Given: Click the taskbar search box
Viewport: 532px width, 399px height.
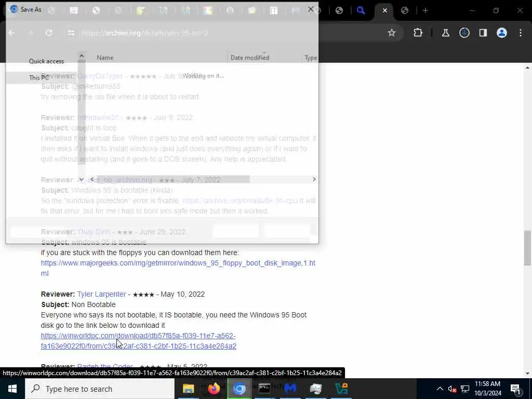Looking at the screenshot, I should tap(100, 389).
